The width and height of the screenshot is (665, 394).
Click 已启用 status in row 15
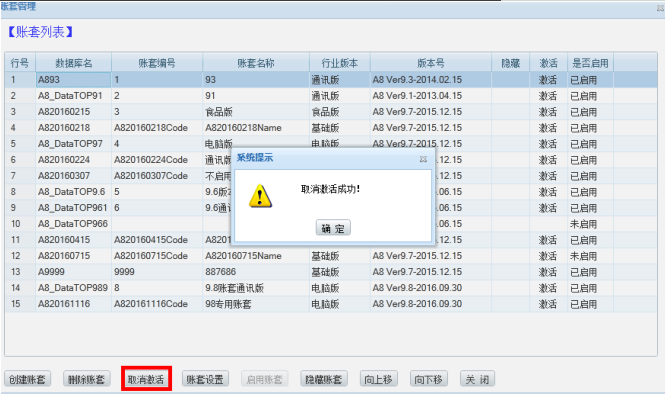590,304
